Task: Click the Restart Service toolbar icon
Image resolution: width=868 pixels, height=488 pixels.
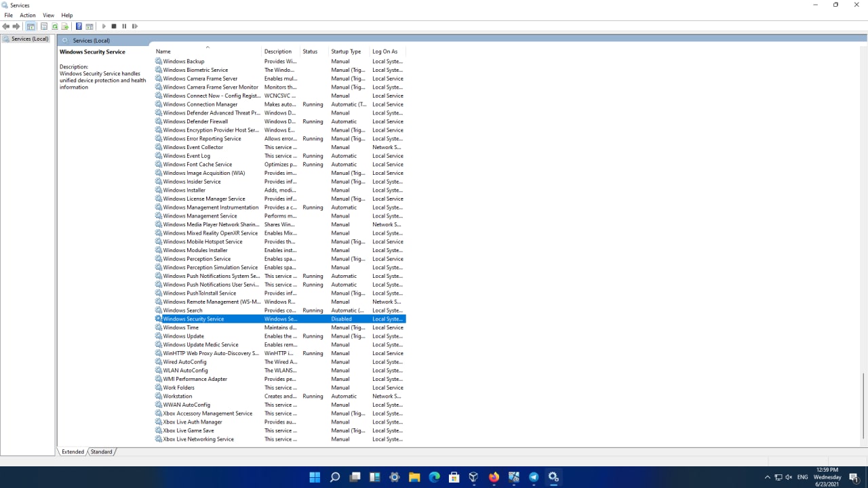Action: point(135,26)
